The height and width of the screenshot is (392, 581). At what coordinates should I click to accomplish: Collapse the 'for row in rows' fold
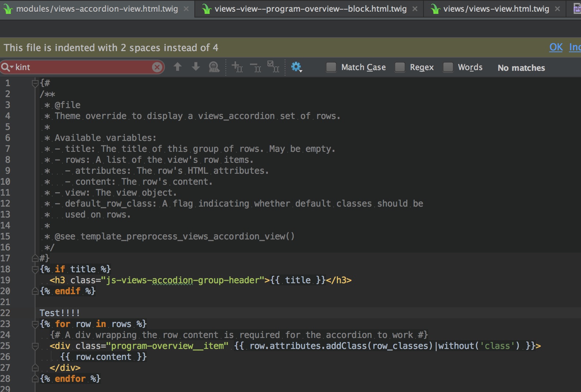pos(35,324)
